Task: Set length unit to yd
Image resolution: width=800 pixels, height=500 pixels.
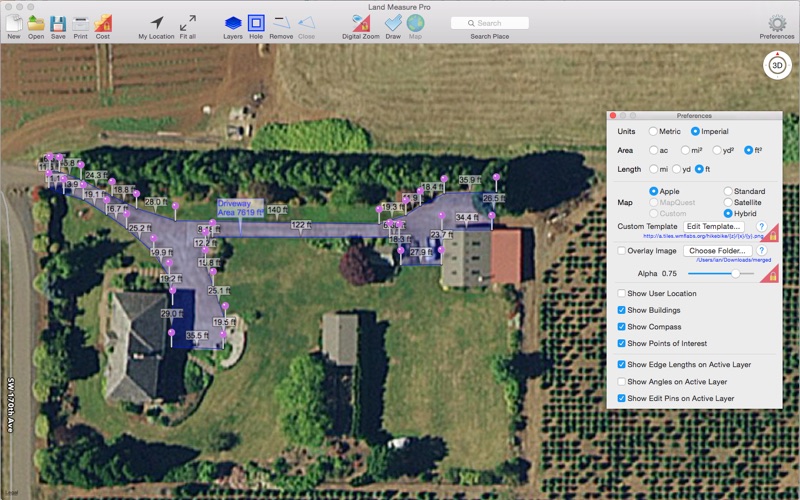Action: click(x=676, y=169)
